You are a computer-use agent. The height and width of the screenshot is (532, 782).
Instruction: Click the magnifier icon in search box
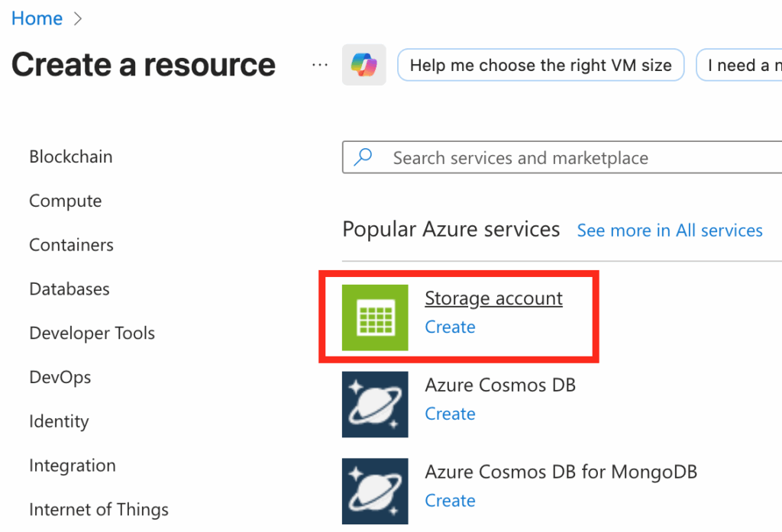point(364,157)
